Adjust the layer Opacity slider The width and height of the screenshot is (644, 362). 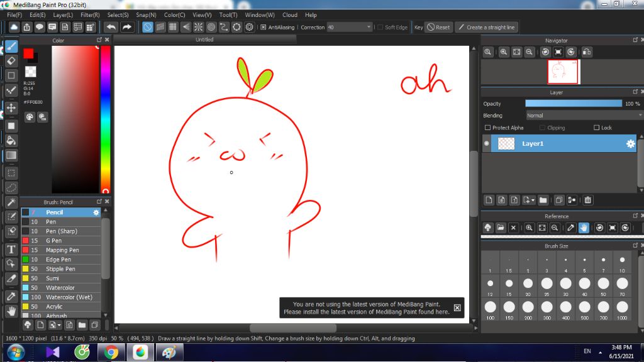point(574,104)
